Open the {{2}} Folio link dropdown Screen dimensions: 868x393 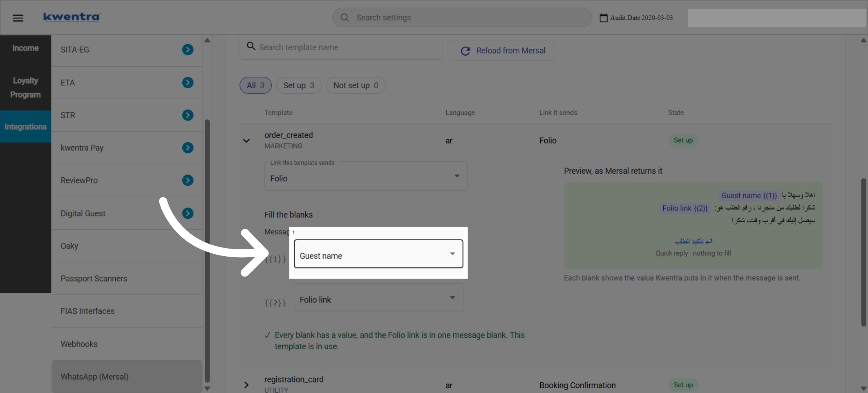tap(378, 298)
